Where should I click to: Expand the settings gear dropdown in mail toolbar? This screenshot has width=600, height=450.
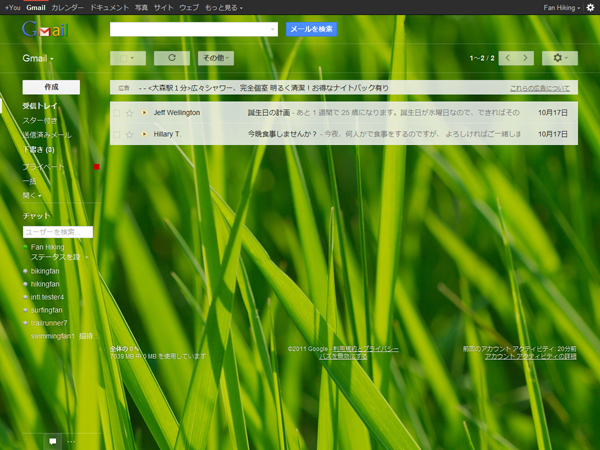(559, 58)
